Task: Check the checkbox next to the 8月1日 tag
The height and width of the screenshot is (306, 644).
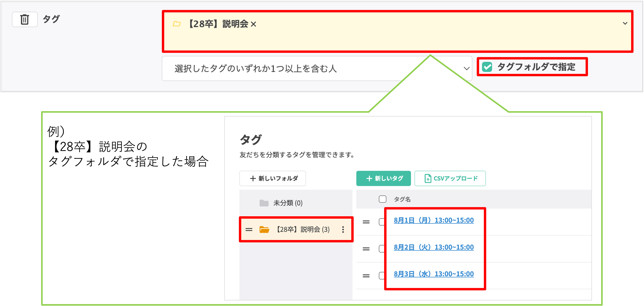Action: (382, 222)
